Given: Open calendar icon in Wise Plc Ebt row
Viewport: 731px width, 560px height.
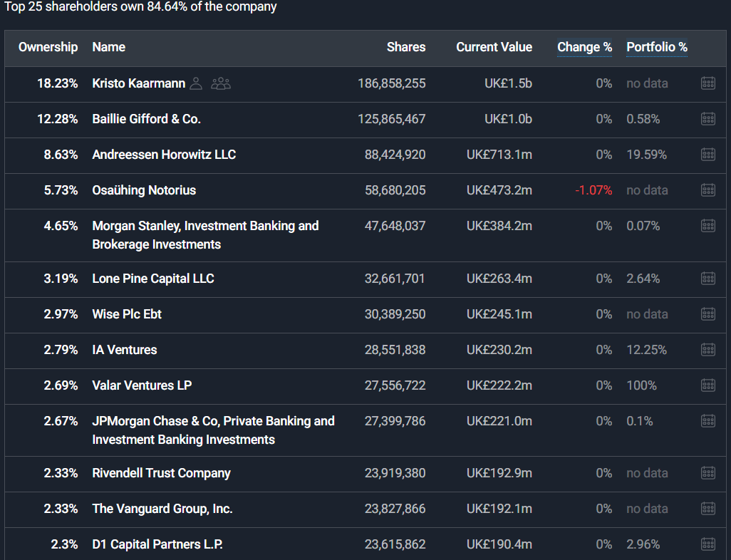Looking at the screenshot, I should pyautogui.click(x=708, y=314).
